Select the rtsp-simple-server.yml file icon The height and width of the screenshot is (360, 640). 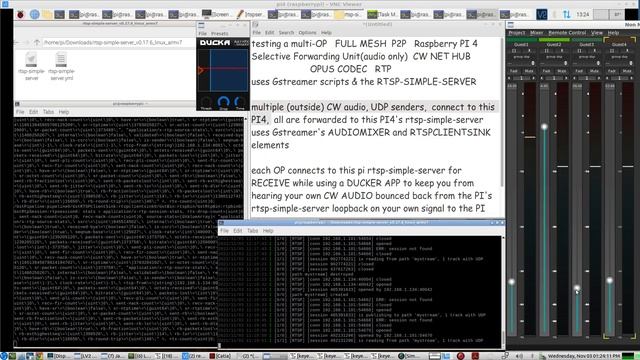[61, 60]
